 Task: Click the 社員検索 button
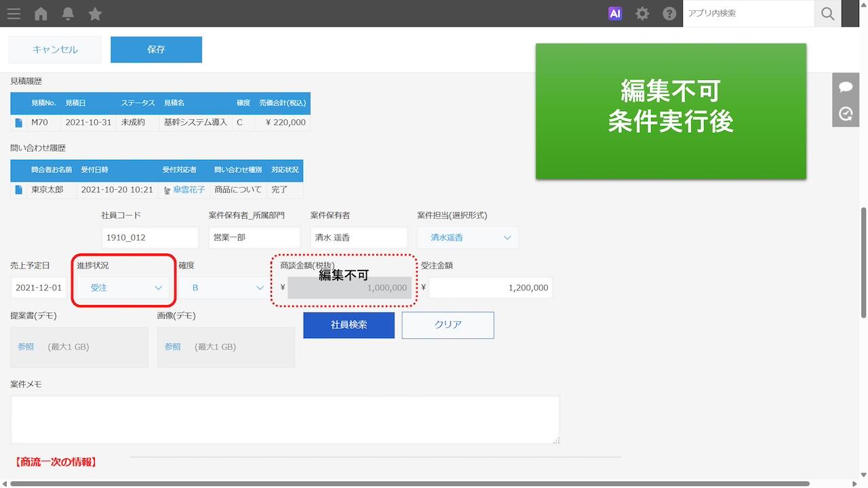tap(349, 325)
